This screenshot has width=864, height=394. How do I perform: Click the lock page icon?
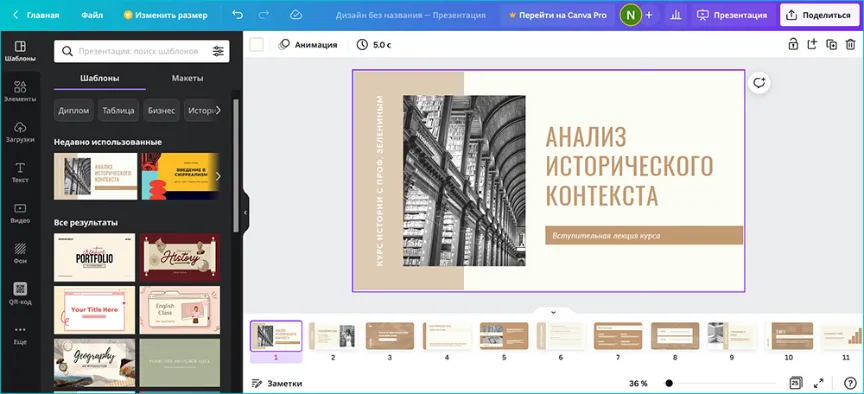point(792,44)
